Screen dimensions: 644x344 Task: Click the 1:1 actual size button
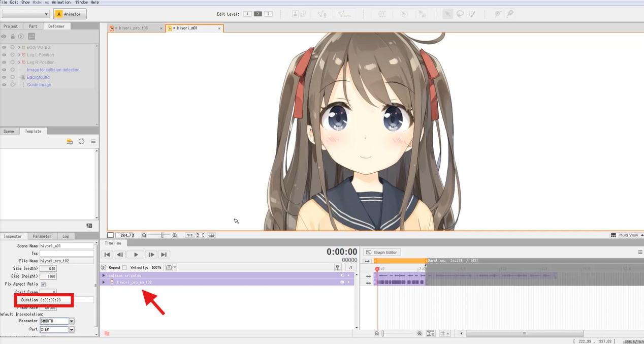(189, 235)
